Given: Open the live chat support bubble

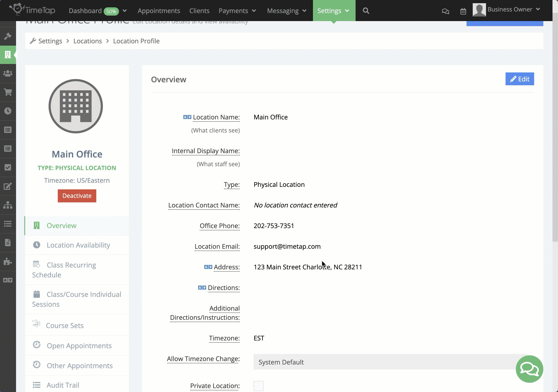Looking at the screenshot, I should 529,369.
